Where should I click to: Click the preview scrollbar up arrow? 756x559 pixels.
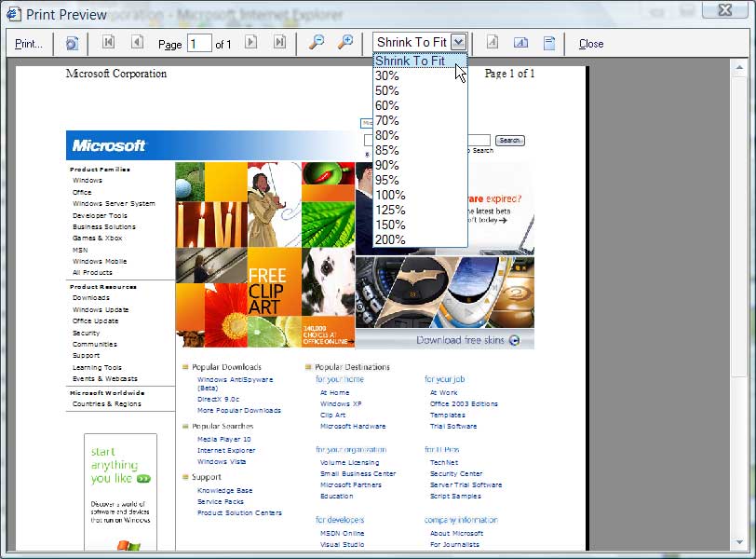point(739,68)
